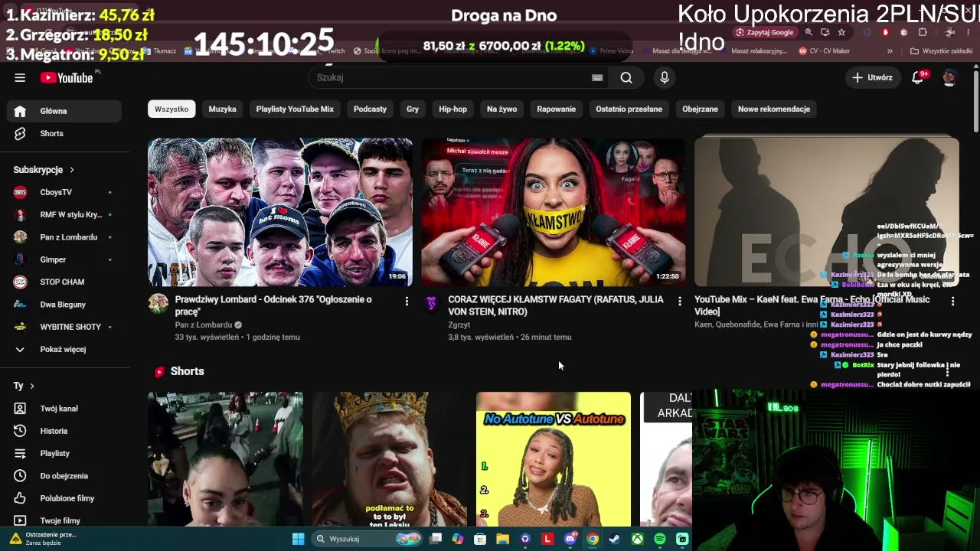Open options menu for Coraz więcej kłamstw video
The image size is (980, 551).
pos(680,302)
